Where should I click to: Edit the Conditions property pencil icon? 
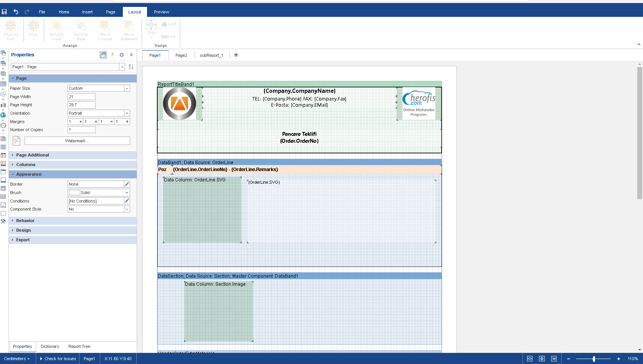tap(127, 201)
